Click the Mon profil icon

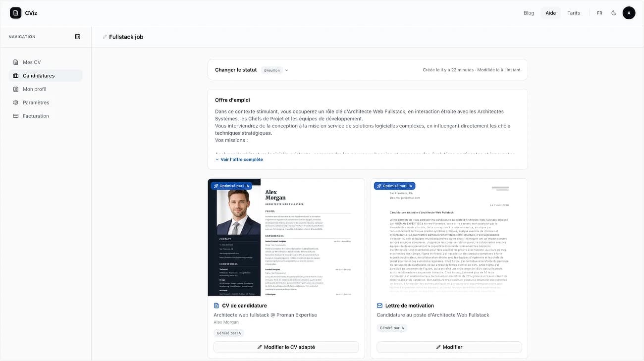click(16, 89)
